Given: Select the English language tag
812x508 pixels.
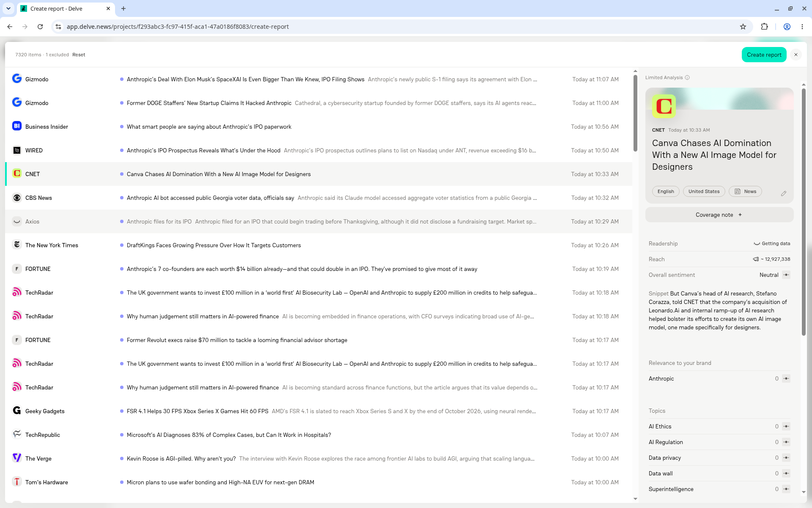Looking at the screenshot, I should click(x=666, y=191).
